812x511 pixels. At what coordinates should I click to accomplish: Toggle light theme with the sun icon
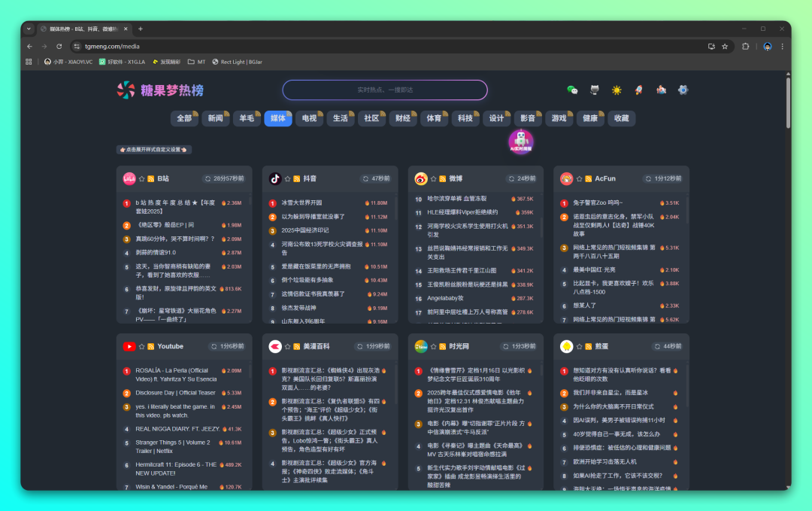coord(617,90)
